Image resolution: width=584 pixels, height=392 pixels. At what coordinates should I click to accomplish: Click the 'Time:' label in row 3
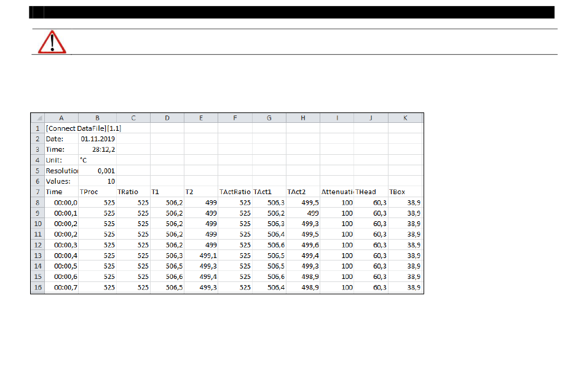(x=61, y=150)
